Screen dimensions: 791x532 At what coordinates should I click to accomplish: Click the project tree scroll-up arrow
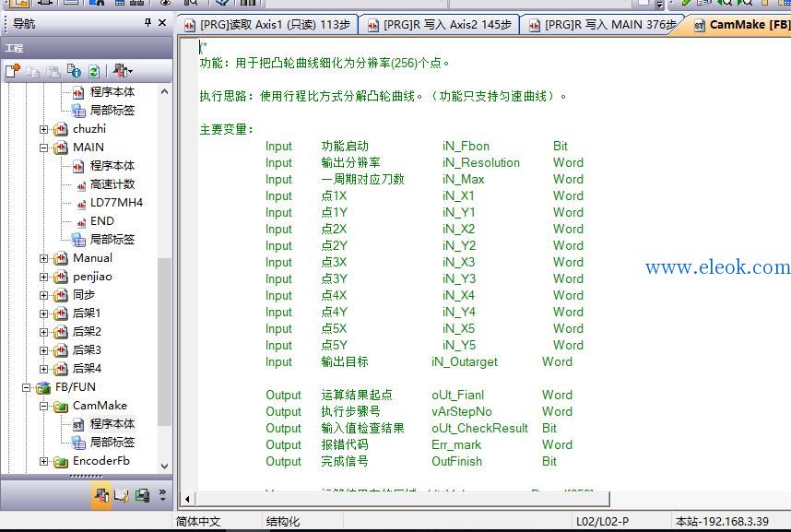164,91
